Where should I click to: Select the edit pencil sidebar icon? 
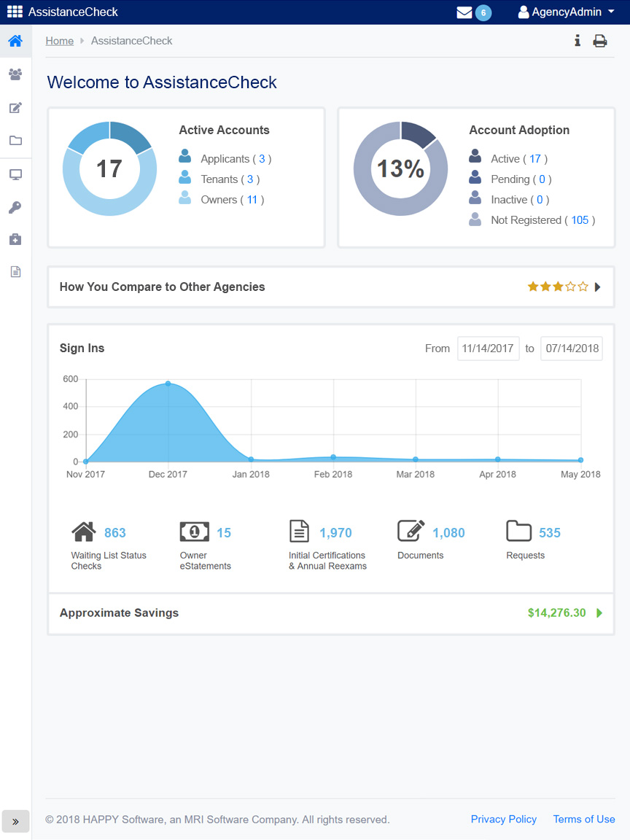[15, 108]
